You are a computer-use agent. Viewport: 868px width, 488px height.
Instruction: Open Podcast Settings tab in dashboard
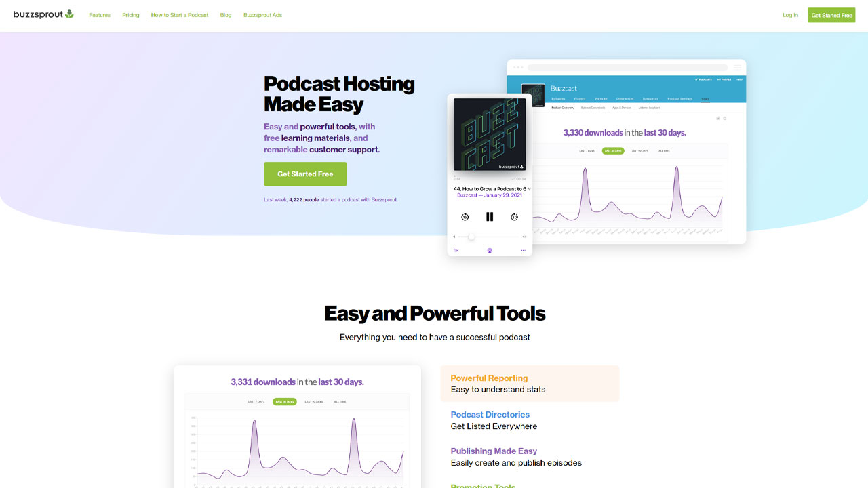coord(680,99)
